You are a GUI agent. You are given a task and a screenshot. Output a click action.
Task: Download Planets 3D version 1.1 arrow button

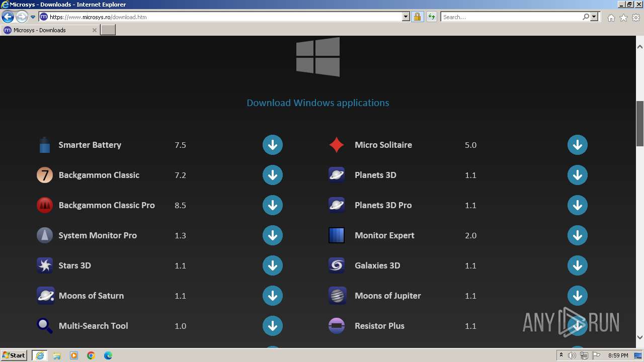(x=578, y=175)
